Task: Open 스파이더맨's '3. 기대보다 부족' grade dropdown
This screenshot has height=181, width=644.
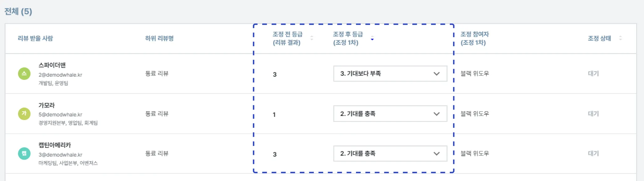Action: tap(390, 74)
